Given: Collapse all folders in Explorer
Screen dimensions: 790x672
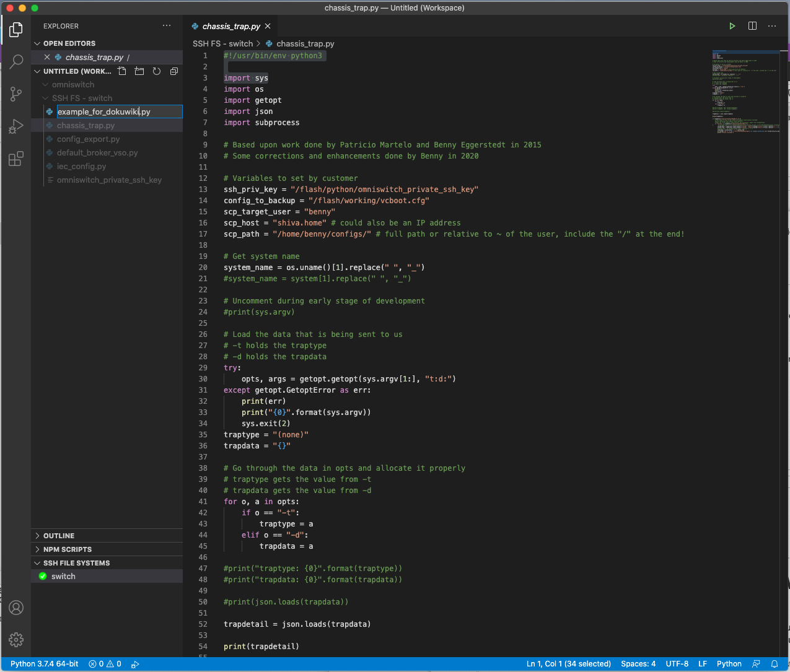Looking at the screenshot, I should [174, 71].
